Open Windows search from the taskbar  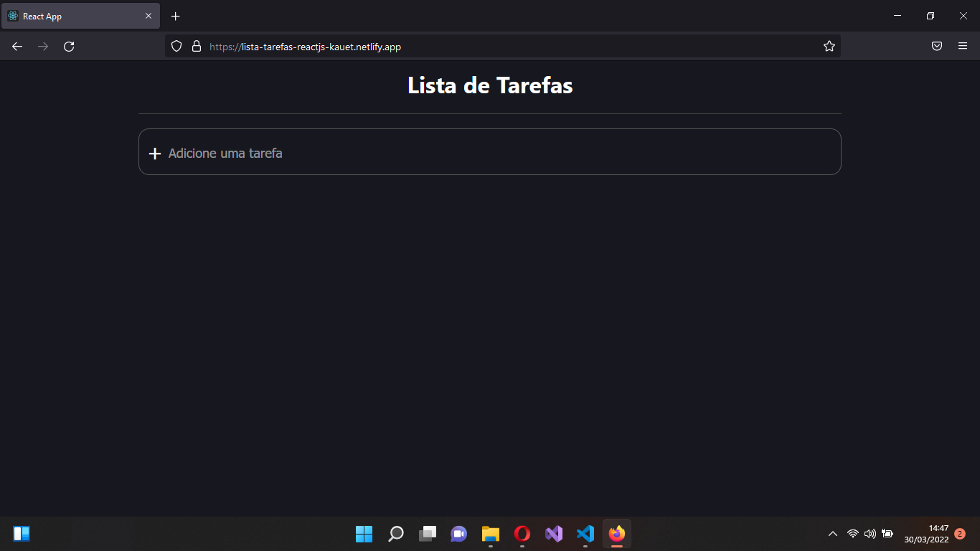click(x=395, y=534)
